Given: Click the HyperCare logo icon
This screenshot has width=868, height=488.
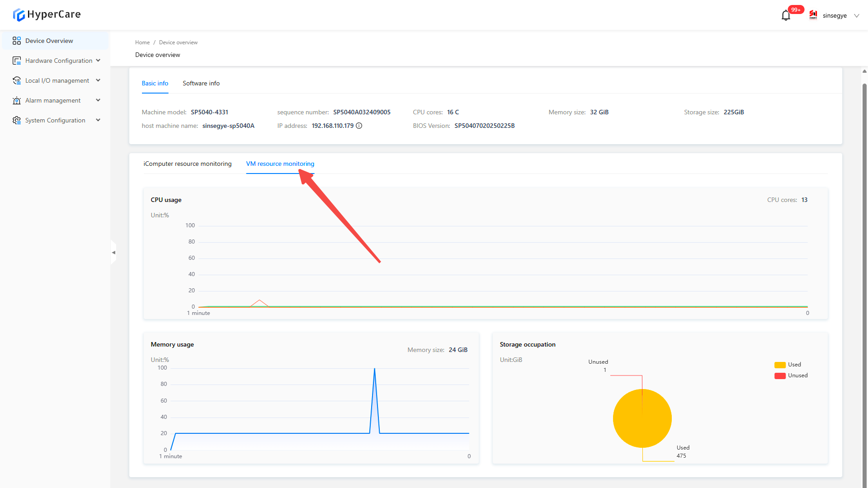Looking at the screenshot, I should pyautogui.click(x=19, y=15).
